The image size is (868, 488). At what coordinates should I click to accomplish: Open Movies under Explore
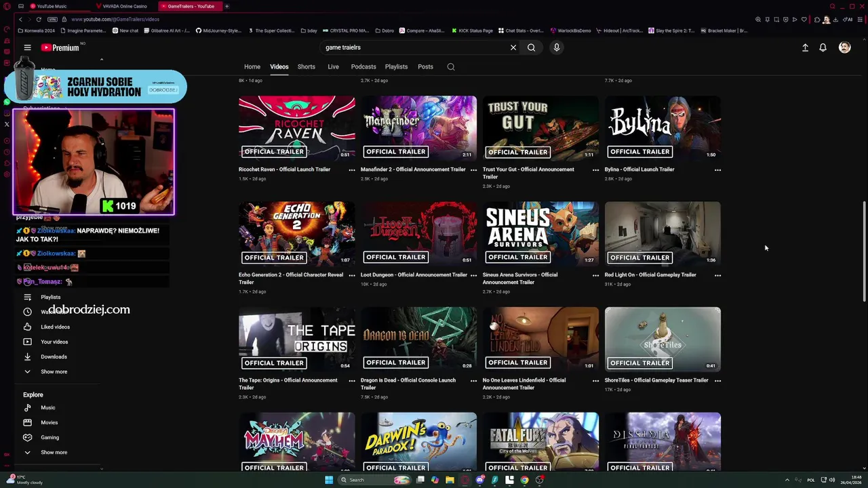click(49, 422)
